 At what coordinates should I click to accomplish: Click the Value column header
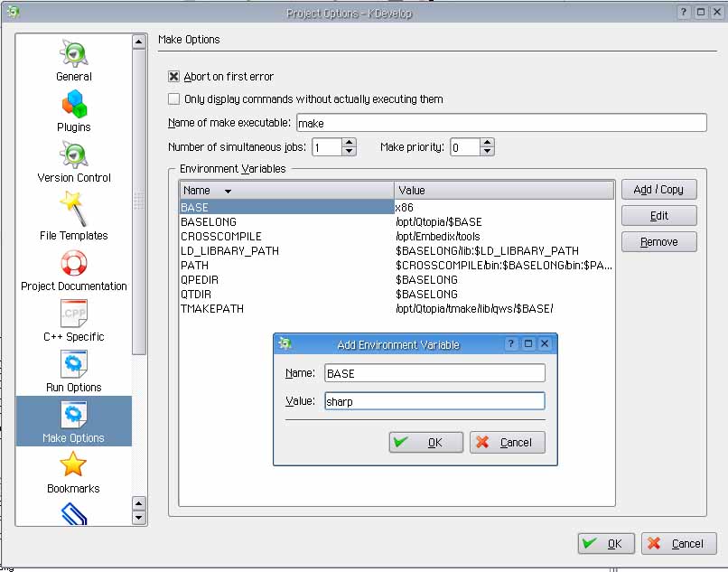pos(504,191)
